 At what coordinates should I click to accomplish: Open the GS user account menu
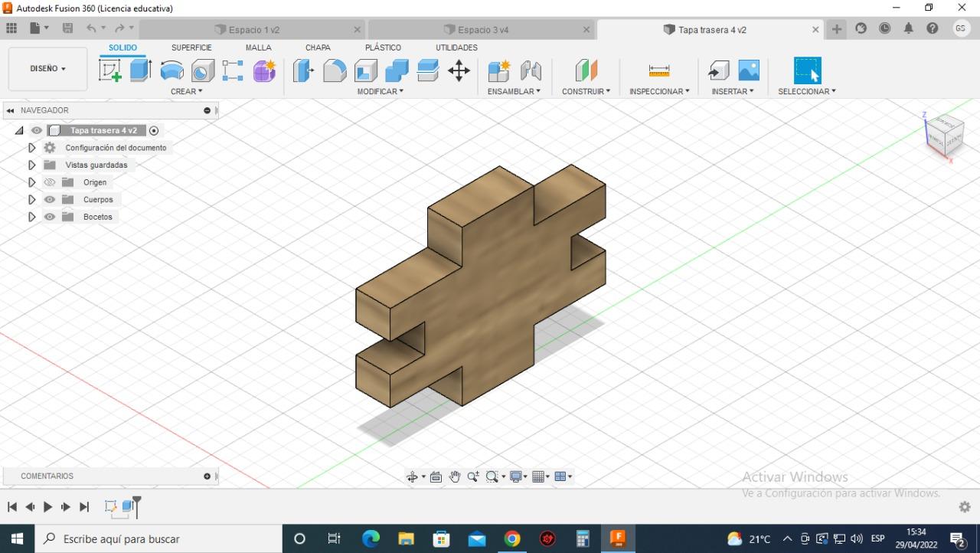[x=961, y=29]
